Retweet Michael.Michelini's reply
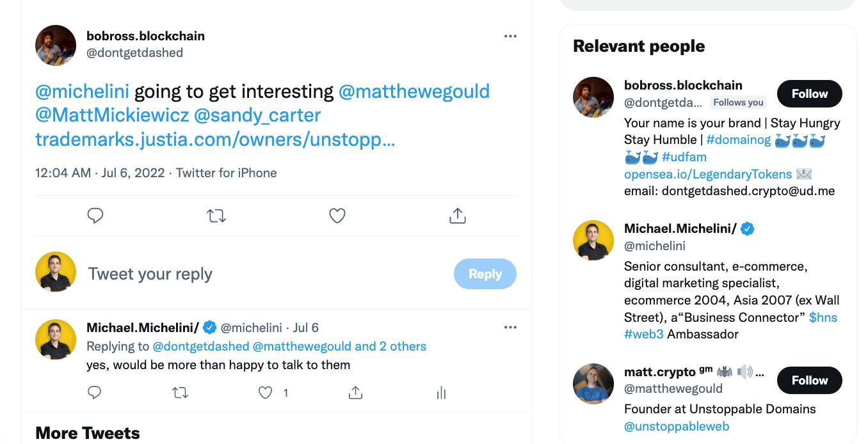 [181, 393]
